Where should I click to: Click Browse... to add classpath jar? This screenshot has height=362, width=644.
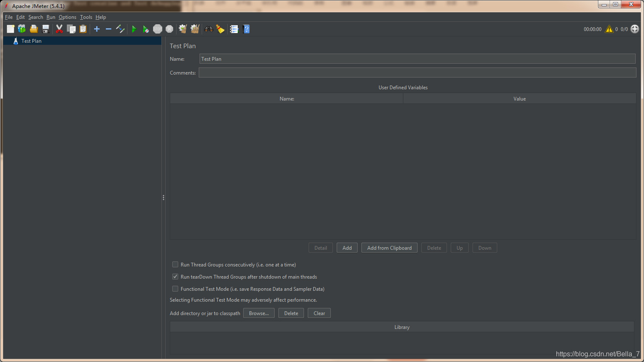point(259,313)
